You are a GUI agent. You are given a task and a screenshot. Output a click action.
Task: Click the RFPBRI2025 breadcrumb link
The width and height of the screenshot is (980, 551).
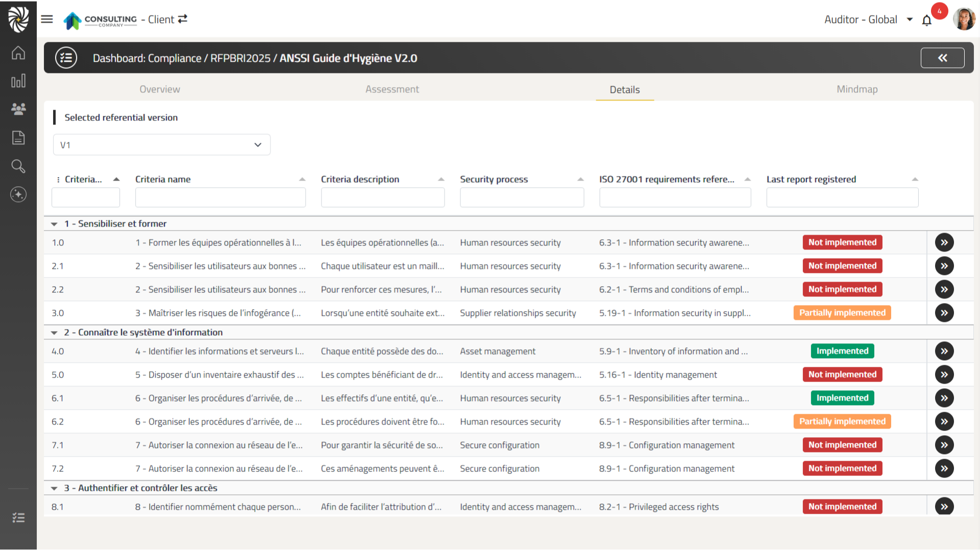pos(240,58)
